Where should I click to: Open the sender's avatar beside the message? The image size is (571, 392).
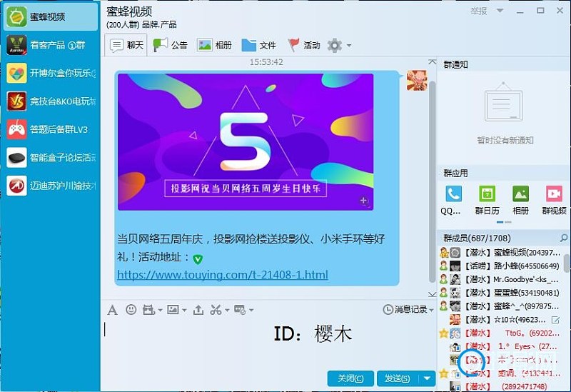[417, 81]
